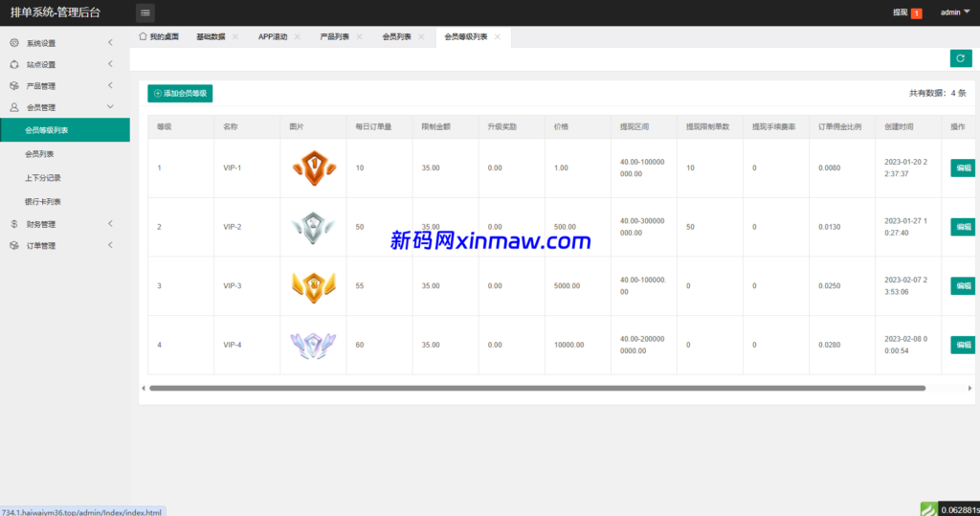Switch to 产品列表 tab
The width and height of the screenshot is (980, 516).
coord(334,37)
